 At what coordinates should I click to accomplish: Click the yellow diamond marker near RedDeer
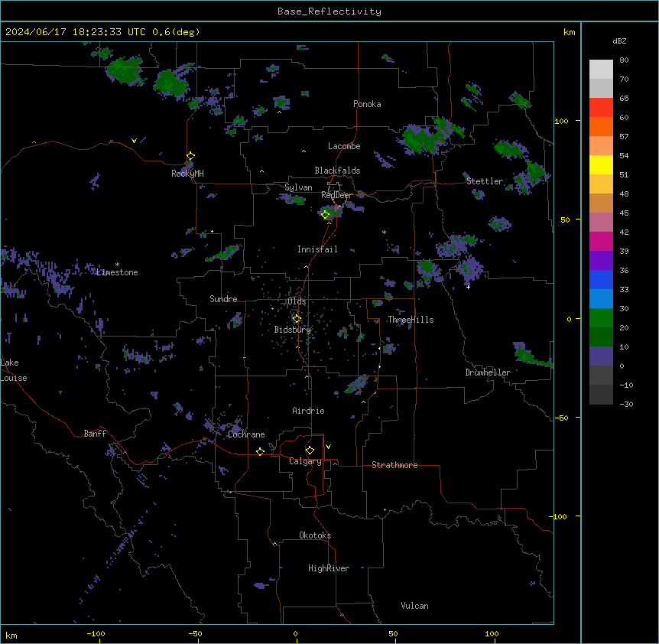point(326,215)
